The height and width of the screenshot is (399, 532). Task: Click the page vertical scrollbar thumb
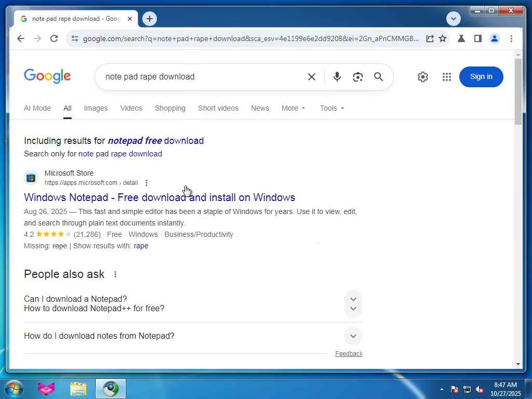tap(518, 91)
